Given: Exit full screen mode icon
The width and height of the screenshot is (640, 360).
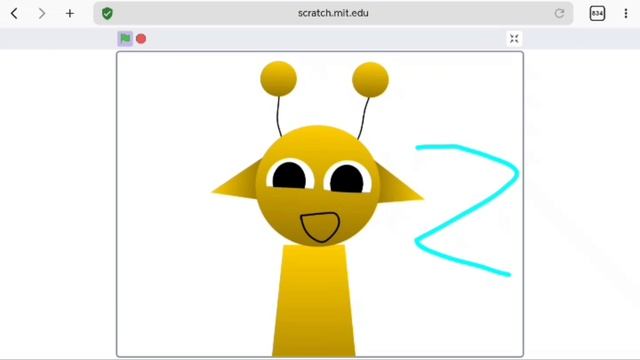Looking at the screenshot, I should (x=514, y=39).
